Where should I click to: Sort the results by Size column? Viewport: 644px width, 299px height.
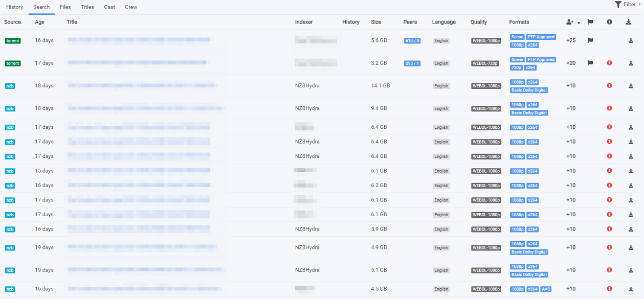(376, 22)
